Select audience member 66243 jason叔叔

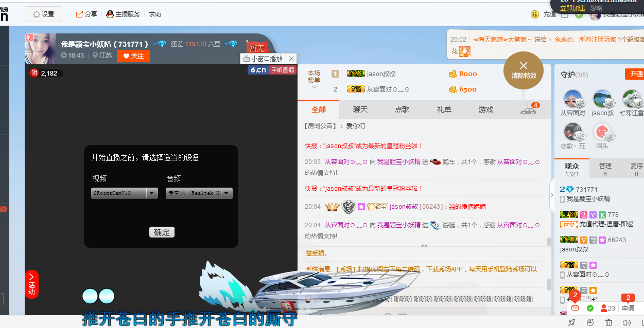(x=600, y=245)
